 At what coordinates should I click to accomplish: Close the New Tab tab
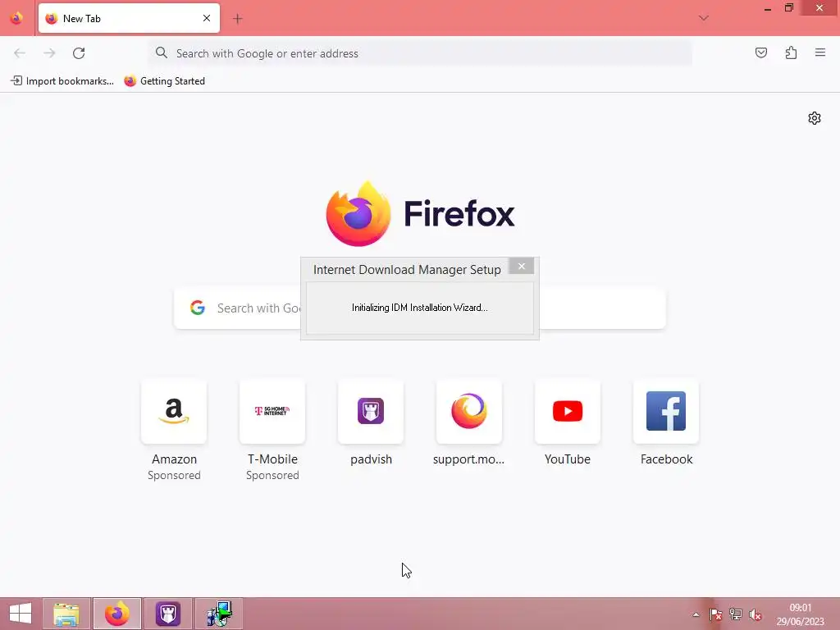206,18
